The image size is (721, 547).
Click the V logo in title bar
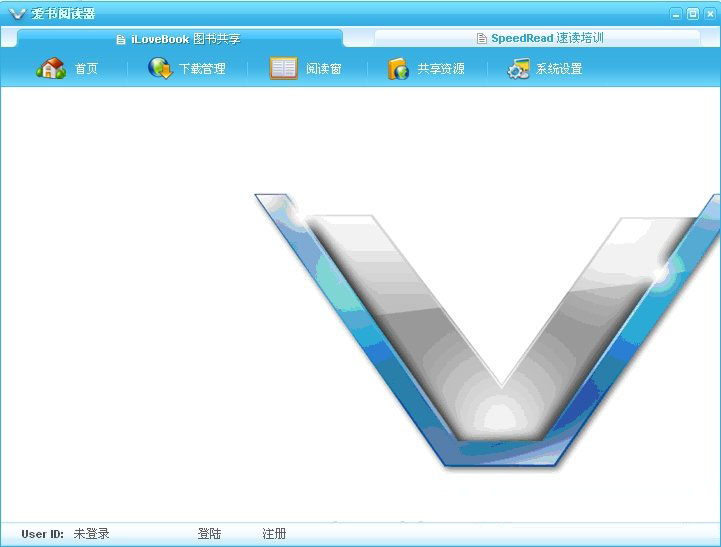coord(17,14)
